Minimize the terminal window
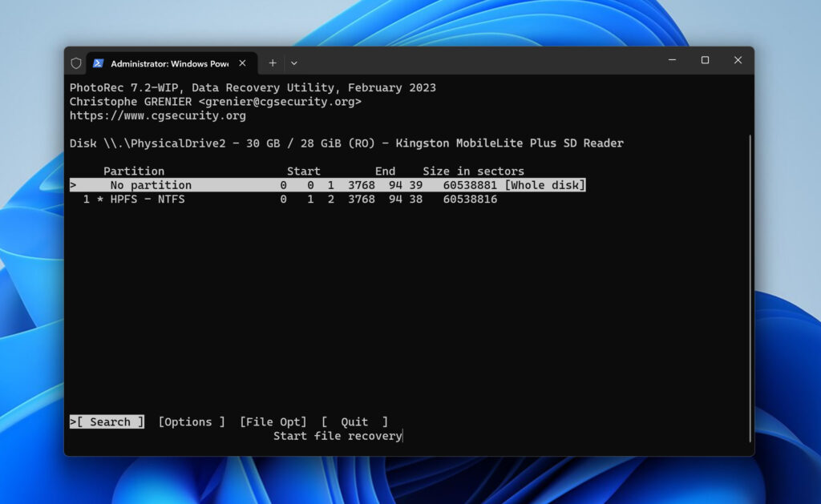This screenshot has height=504, width=821. (672, 60)
